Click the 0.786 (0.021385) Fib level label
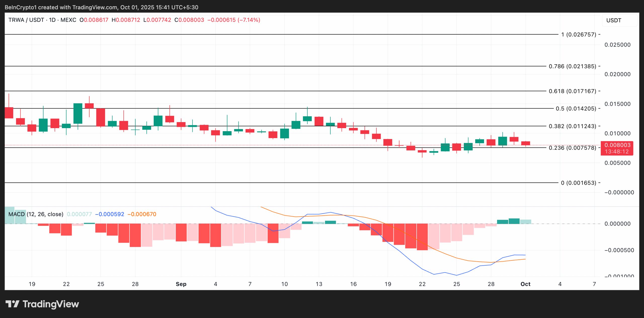Screen dimensions: 644x318 [x=572, y=66]
